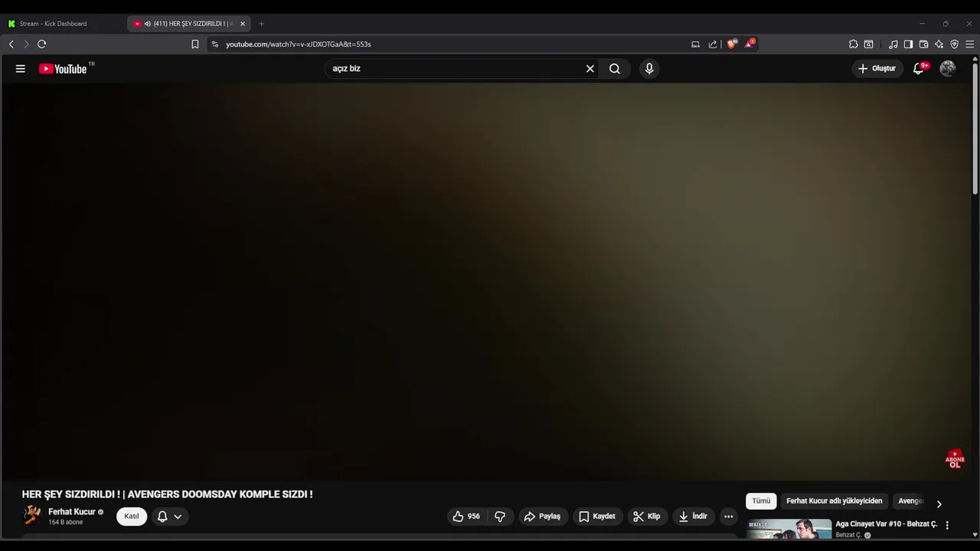Go back with the browser back arrow
The height and width of the screenshot is (551, 980).
11,44
